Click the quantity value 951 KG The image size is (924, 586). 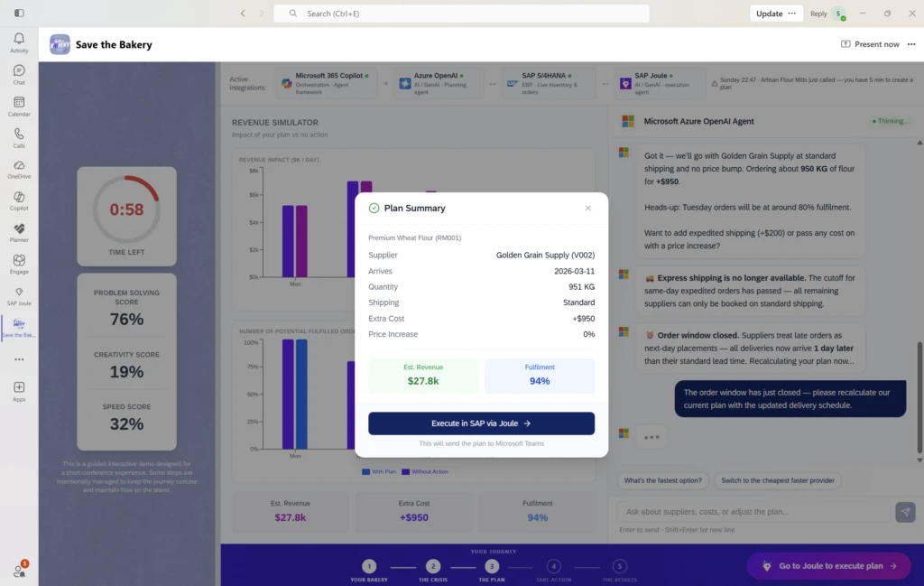(x=581, y=287)
